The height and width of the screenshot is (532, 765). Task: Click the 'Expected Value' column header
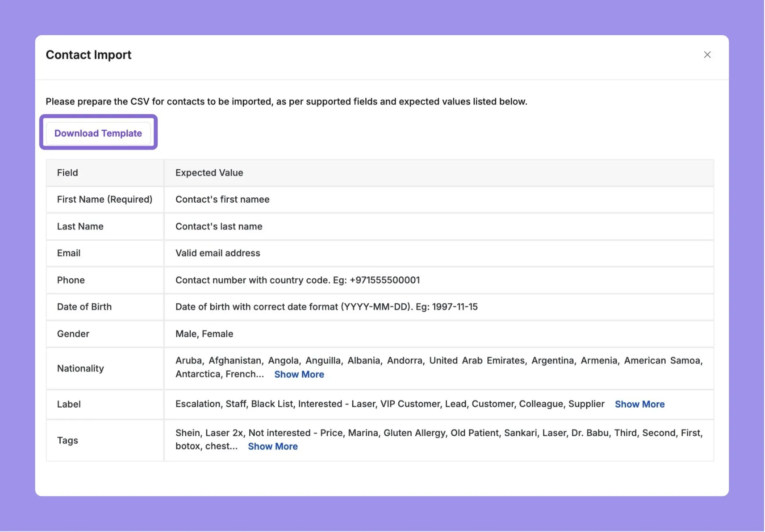(439, 173)
